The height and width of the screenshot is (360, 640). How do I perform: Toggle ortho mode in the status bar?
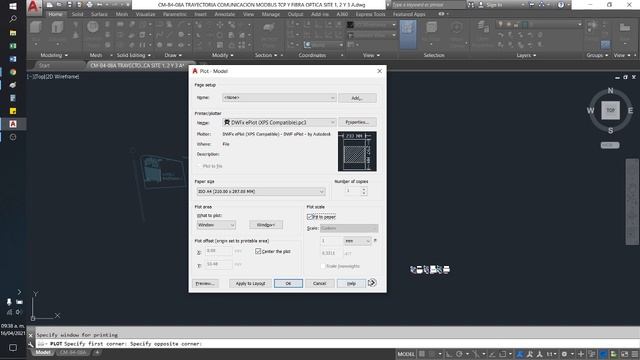click(x=449, y=354)
